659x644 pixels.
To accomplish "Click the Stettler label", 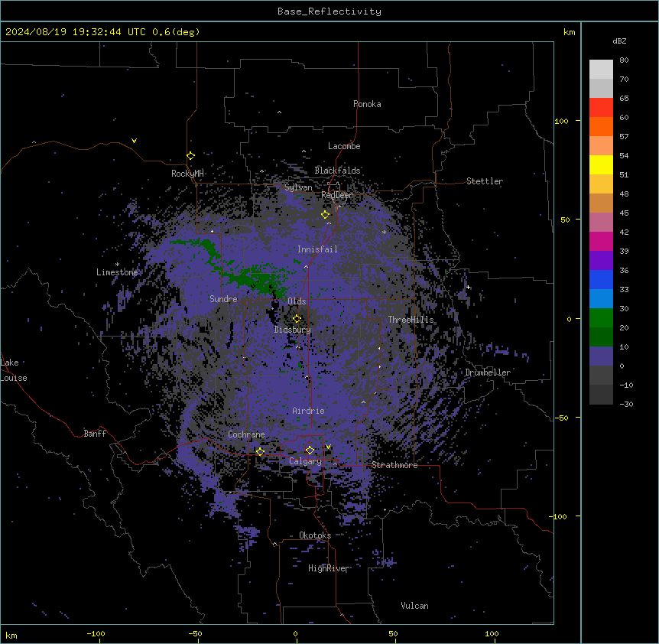I will [x=485, y=181].
